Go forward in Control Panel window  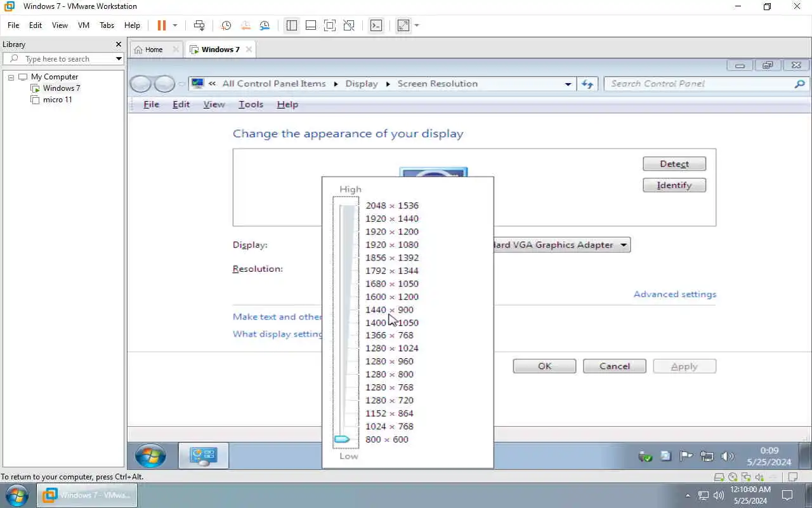pos(164,84)
